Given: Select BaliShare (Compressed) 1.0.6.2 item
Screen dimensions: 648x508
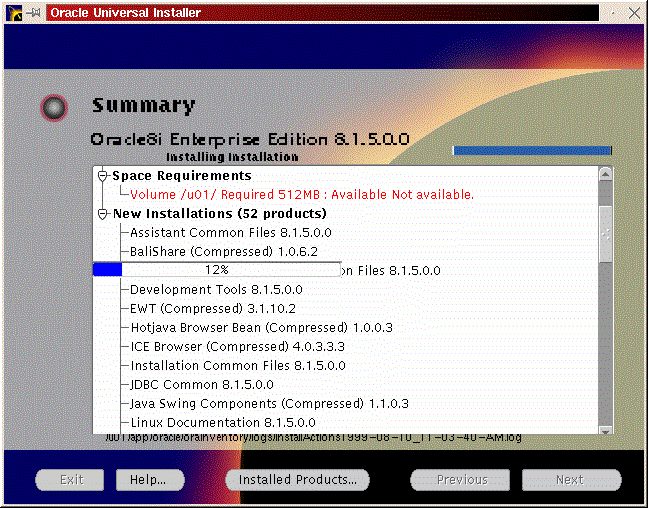Looking at the screenshot, I should coord(223,252).
